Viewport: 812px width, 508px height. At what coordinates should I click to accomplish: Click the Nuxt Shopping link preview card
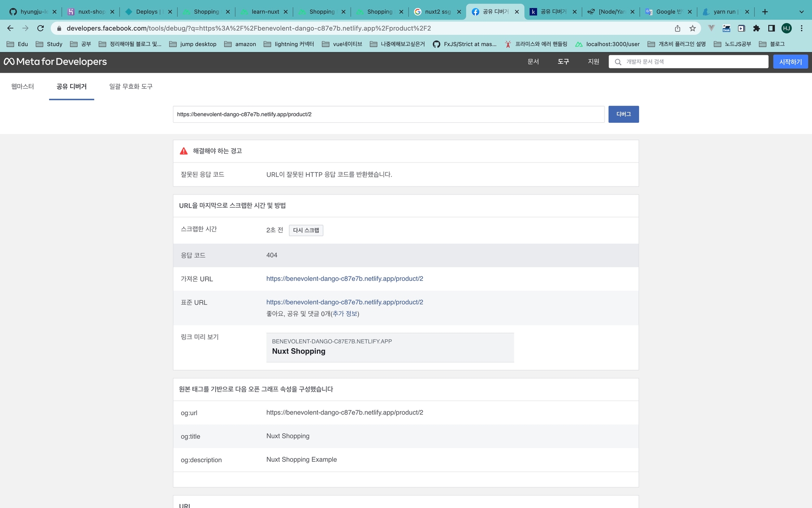pyautogui.click(x=390, y=347)
